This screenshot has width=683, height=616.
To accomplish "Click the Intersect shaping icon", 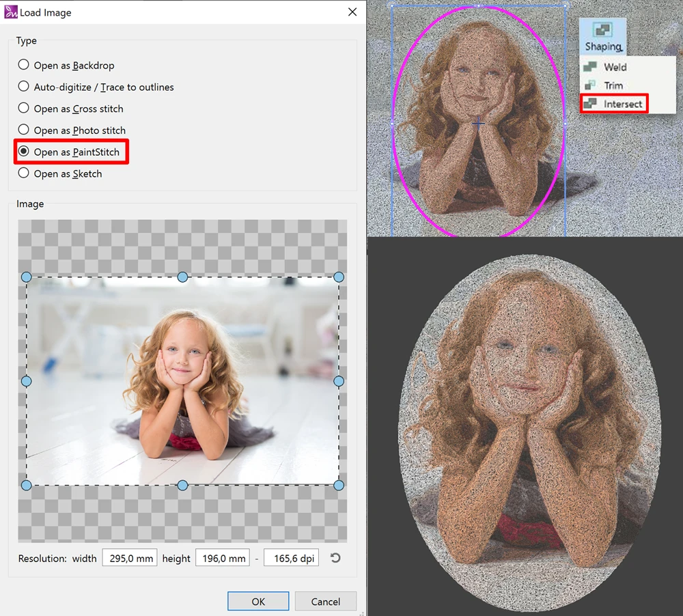I will coord(589,104).
